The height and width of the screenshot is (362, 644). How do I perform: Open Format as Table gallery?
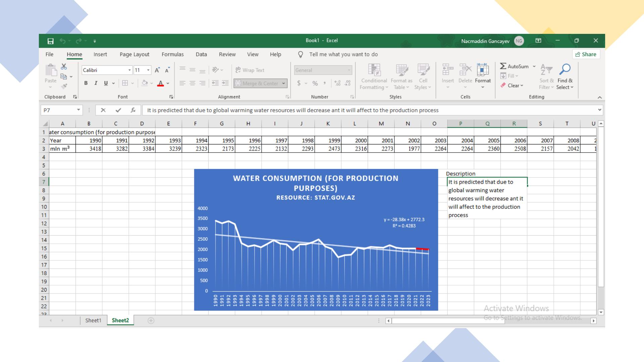(401, 77)
